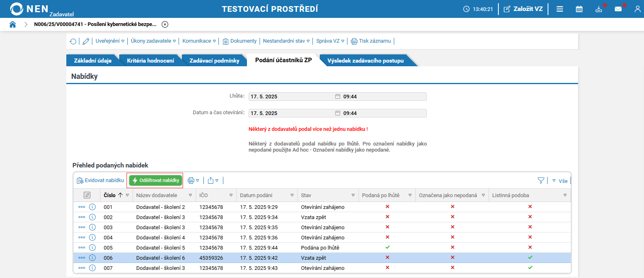This screenshot has height=278, width=644.
Task: Switch to Zadávací podmínky tab
Action: 214,61
